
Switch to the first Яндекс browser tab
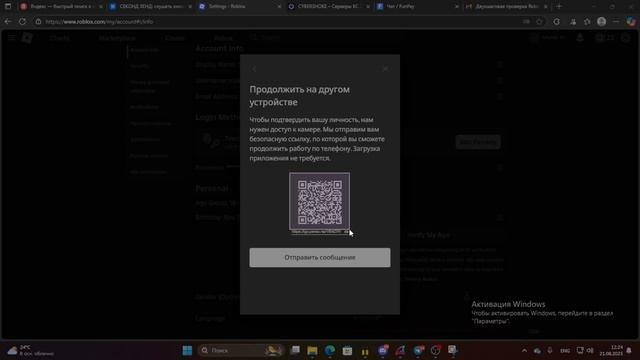click(x=61, y=7)
